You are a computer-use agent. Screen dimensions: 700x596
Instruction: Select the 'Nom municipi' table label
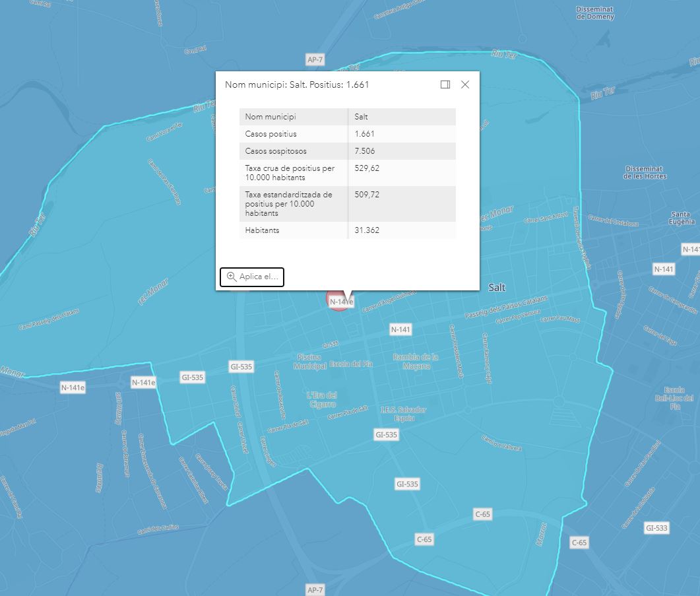pyautogui.click(x=270, y=117)
